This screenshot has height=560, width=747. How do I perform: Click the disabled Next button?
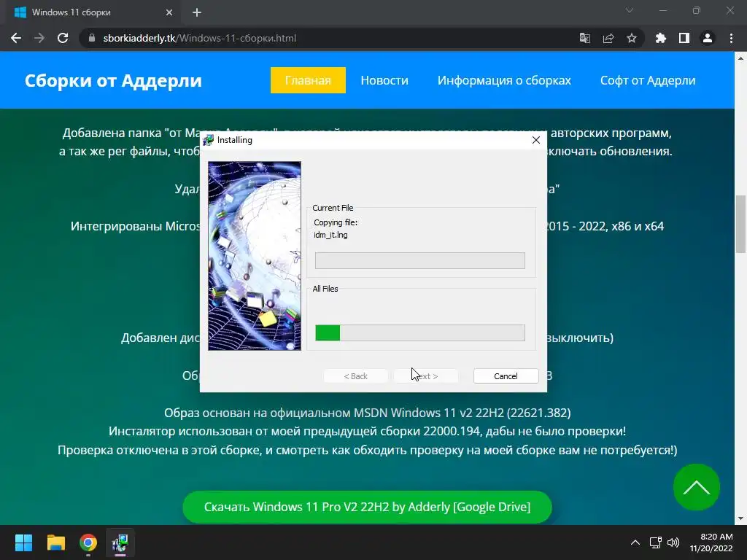coord(426,376)
